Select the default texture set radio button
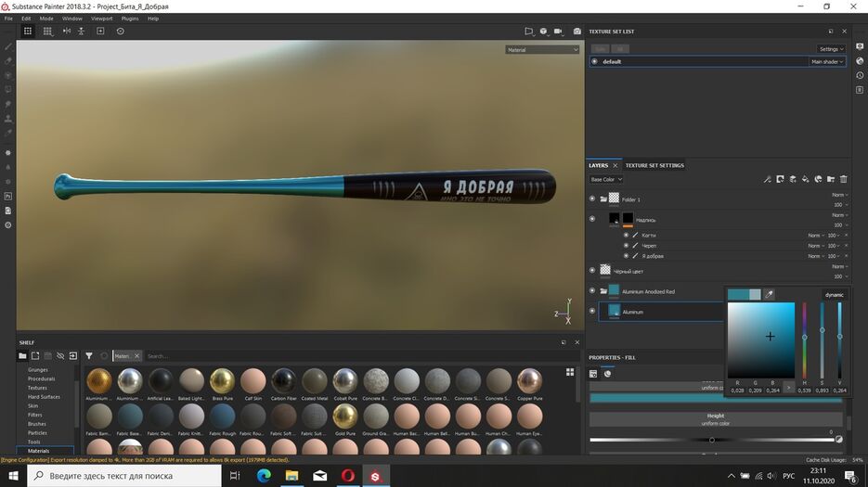This screenshot has height=487, width=868. [595, 61]
